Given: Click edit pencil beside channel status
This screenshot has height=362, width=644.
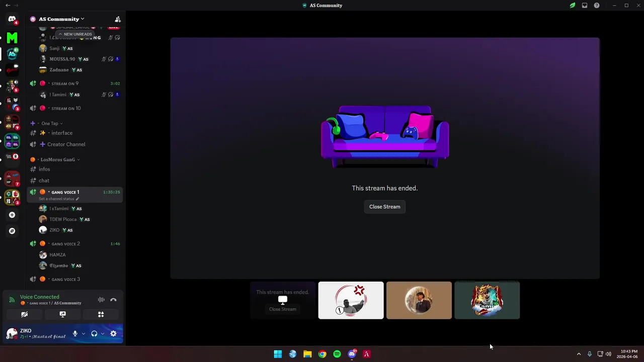Looking at the screenshot, I should (77, 199).
